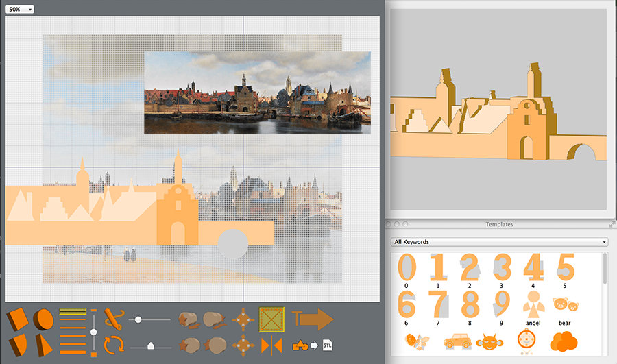
Task: Choose the fifth height layer bar
Action: pyautogui.click(x=73, y=344)
